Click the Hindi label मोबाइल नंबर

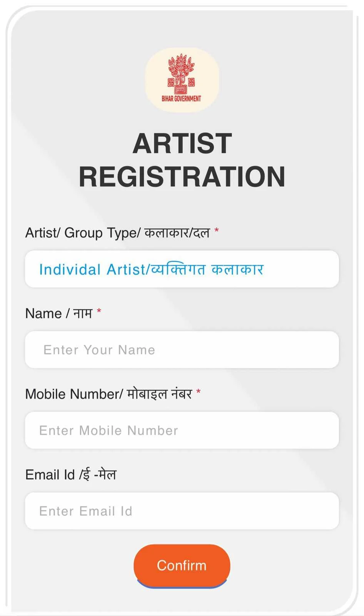(159, 394)
